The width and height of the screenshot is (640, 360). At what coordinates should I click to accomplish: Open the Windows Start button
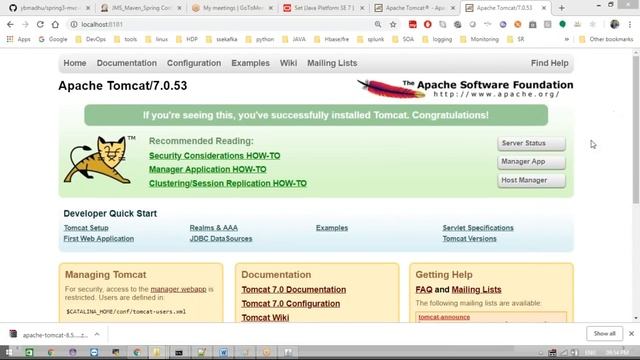(8, 352)
